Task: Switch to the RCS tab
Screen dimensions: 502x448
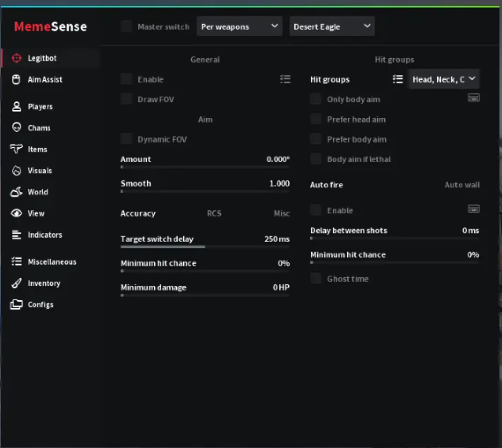Action: [214, 213]
